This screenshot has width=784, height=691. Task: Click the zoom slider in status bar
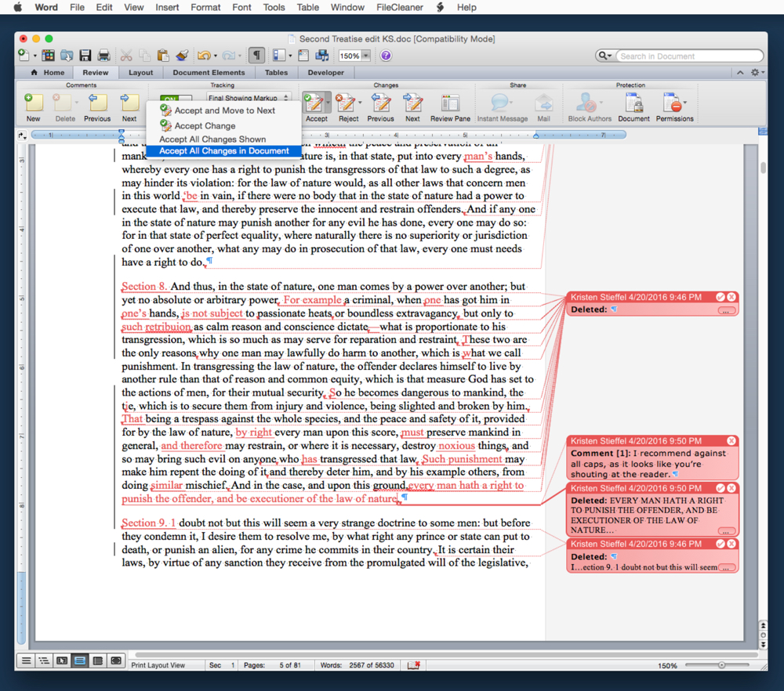721,665
